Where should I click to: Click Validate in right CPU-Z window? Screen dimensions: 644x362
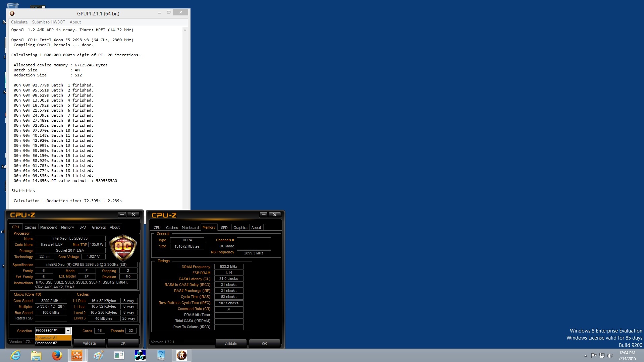[231, 344]
